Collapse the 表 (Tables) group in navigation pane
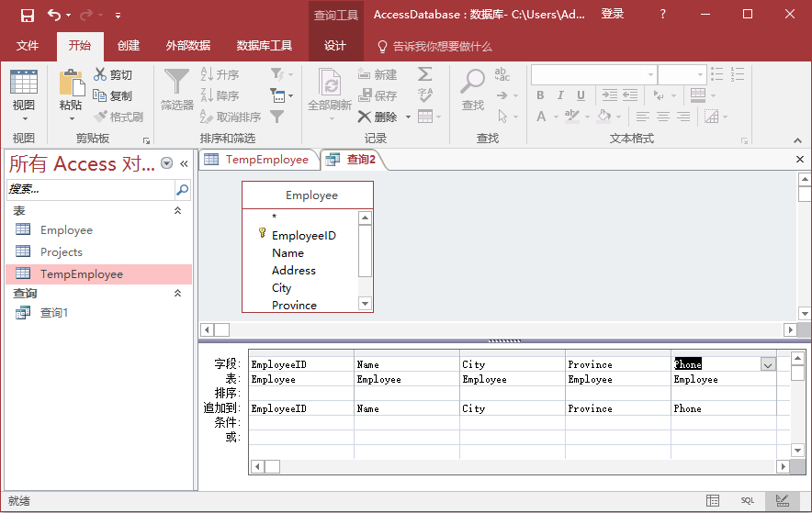812x513 pixels. click(x=178, y=211)
